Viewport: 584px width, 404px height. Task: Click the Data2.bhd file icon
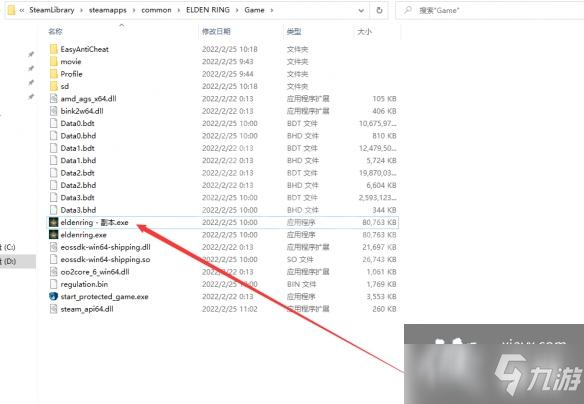tap(54, 185)
